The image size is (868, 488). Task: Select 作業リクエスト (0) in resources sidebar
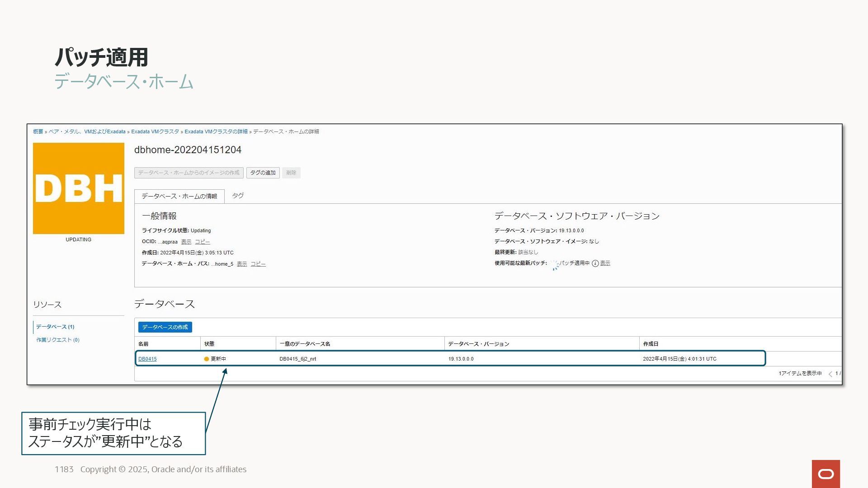tap(58, 340)
